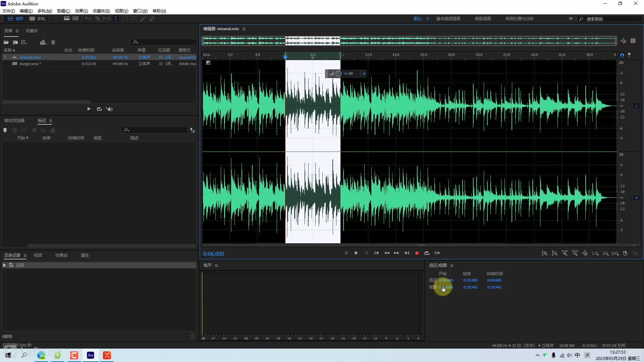Show more workspaces overflow arrow
The image size is (644, 362).
(x=571, y=19)
